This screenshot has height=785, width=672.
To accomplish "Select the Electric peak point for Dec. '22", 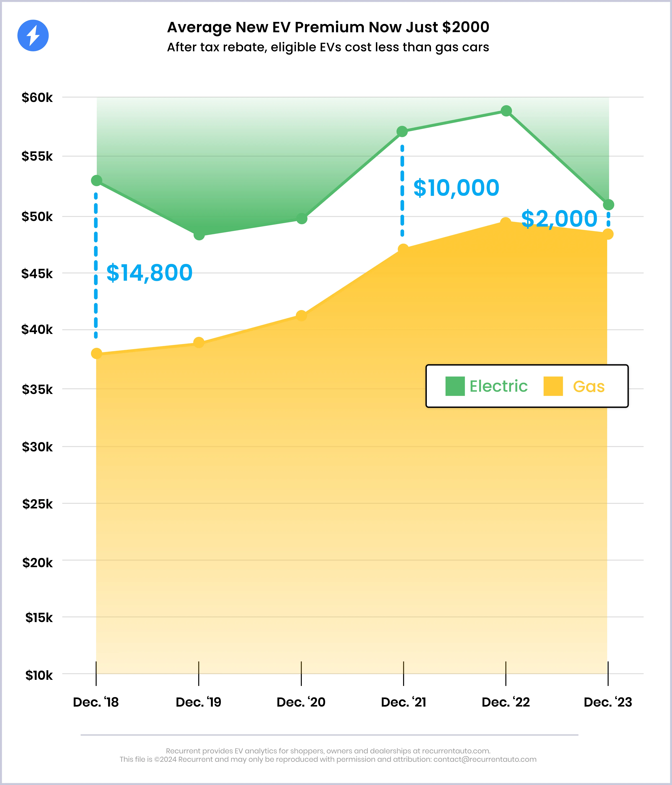I will point(506,111).
